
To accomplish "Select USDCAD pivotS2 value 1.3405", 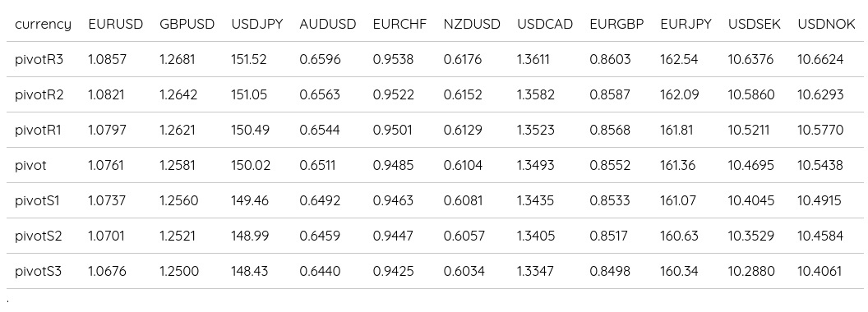I will (536, 236).
